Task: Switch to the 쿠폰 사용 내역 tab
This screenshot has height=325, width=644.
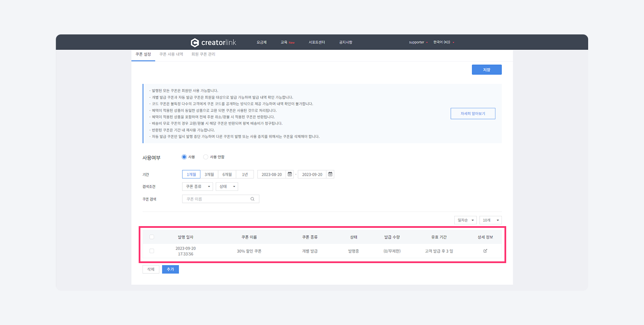Action: (x=171, y=55)
